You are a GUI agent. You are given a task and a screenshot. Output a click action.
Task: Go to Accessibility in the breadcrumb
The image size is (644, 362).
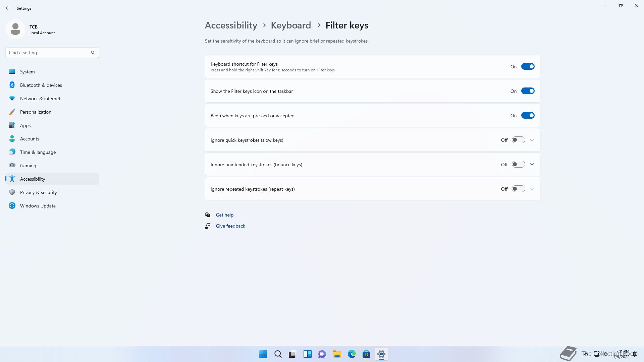coord(231,25)
